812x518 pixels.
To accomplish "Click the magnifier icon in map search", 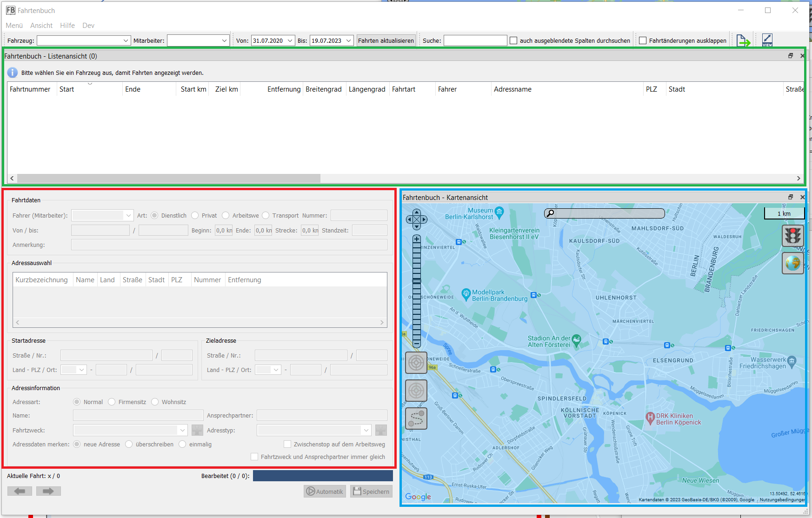I will pos(550,213).
